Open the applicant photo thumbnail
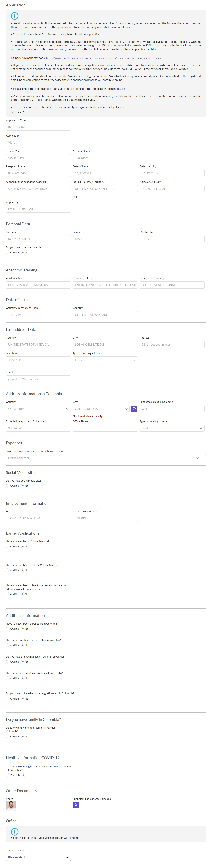 (x=11, y=806)
